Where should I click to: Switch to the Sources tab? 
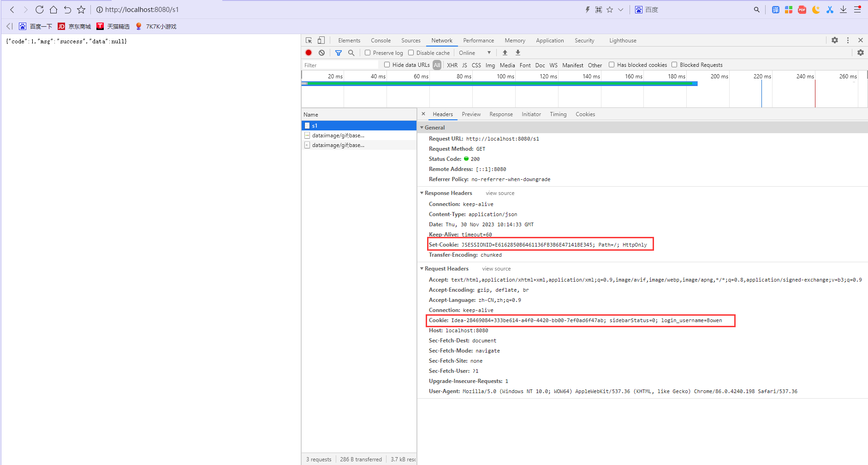pos(411,41)
